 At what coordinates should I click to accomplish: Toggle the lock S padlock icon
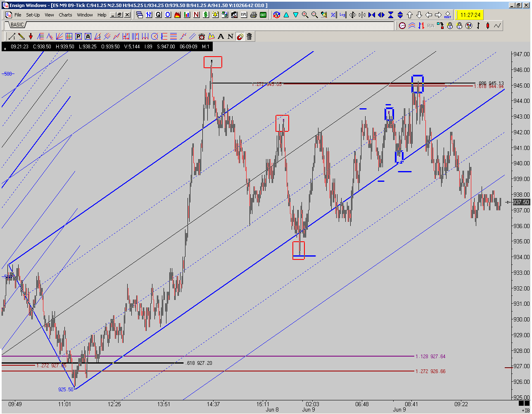coord(450,26)
